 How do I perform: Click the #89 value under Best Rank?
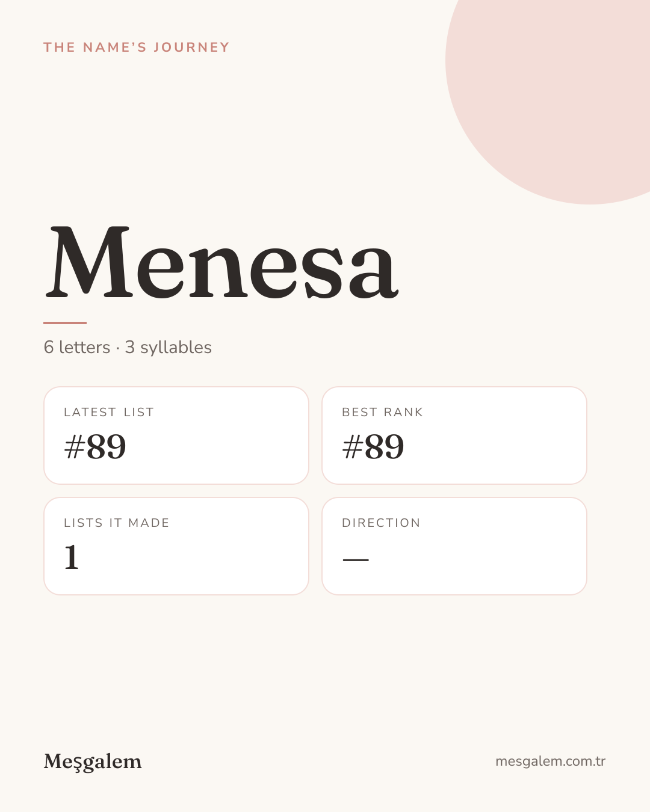373,446
